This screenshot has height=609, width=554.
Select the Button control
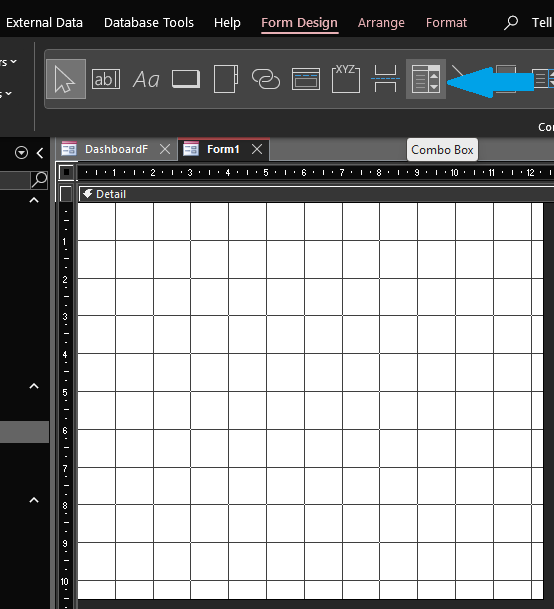(x=186, y=79)
